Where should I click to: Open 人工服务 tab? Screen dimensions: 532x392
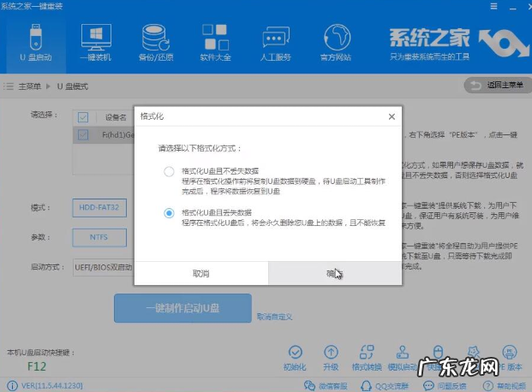[276, 43]
